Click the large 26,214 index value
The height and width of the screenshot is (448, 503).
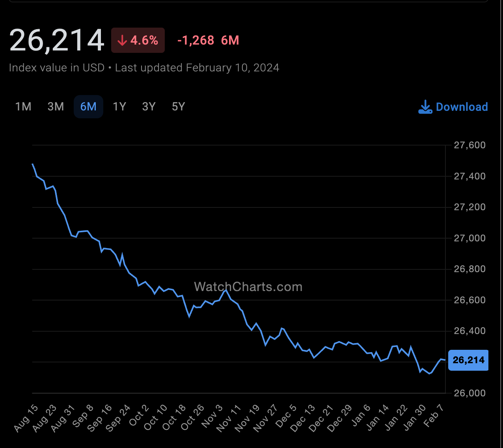[57, 40]
